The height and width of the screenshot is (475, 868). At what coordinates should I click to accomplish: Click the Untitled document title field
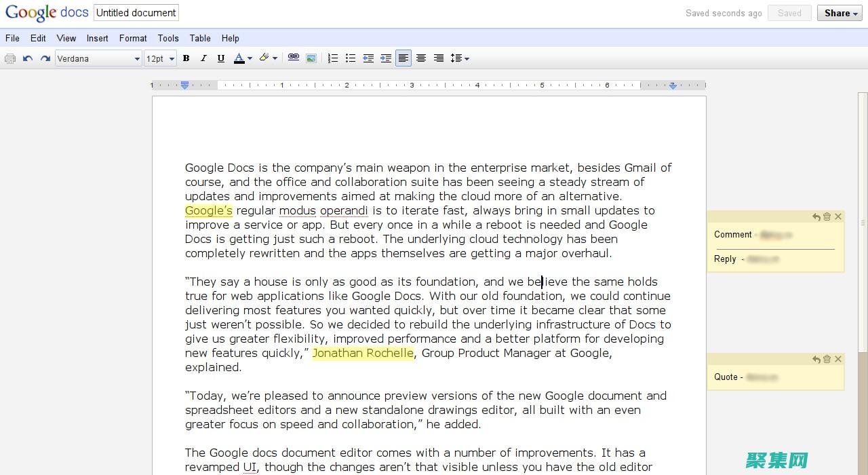tap(136, 13)
